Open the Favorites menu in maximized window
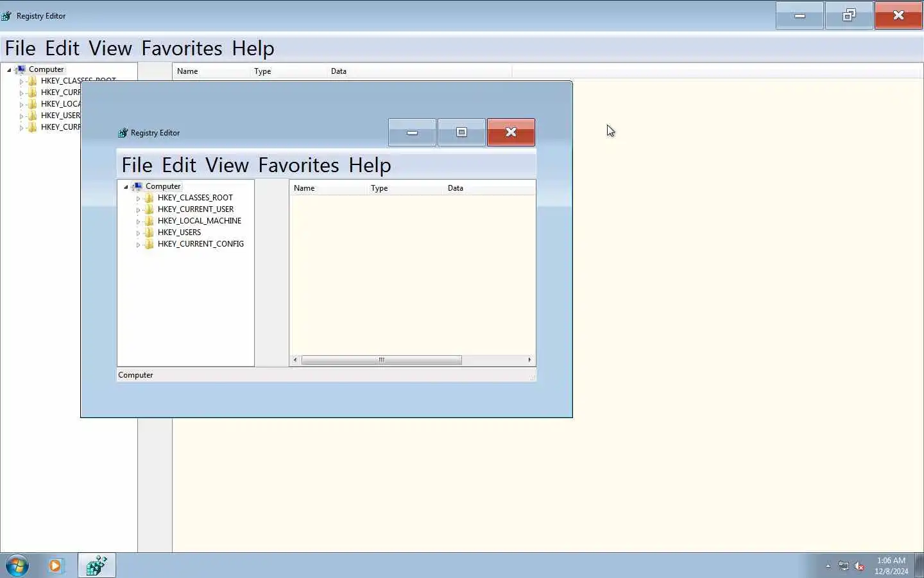 (182, 49)
